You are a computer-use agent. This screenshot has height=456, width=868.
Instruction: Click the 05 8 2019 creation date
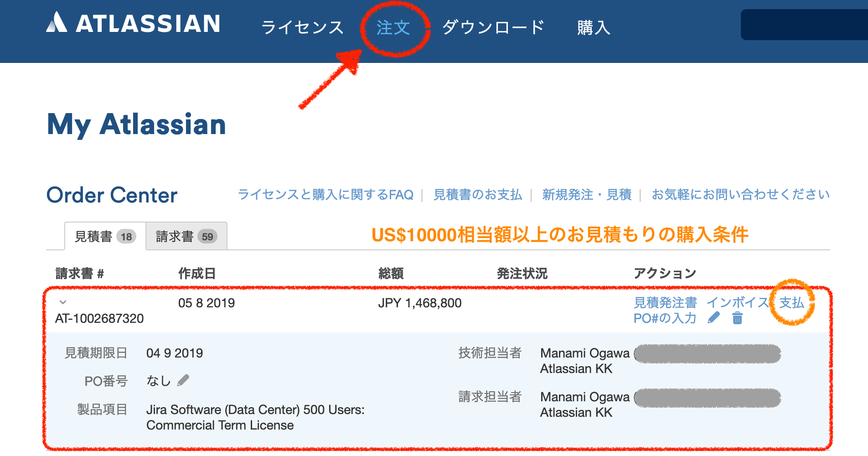[x=207, y=303]
